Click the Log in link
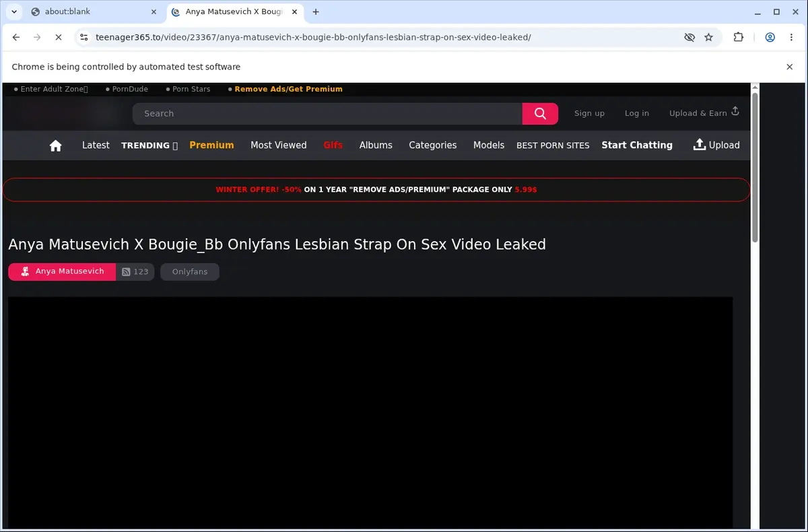Viewport: 808px width, 532px height. click(637, 114)
